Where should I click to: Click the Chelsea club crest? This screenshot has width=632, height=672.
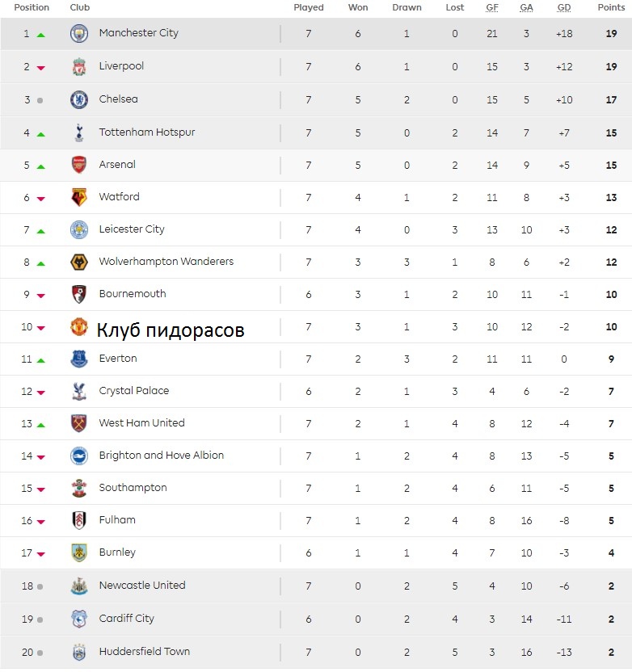click(79, 99)
